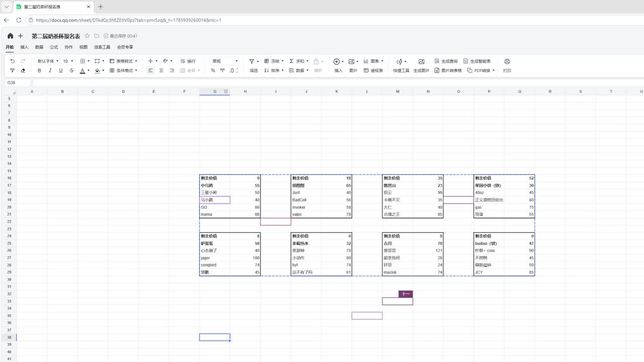Click the vertical alignment icon

pyautogui.click(x=150, y=61)
